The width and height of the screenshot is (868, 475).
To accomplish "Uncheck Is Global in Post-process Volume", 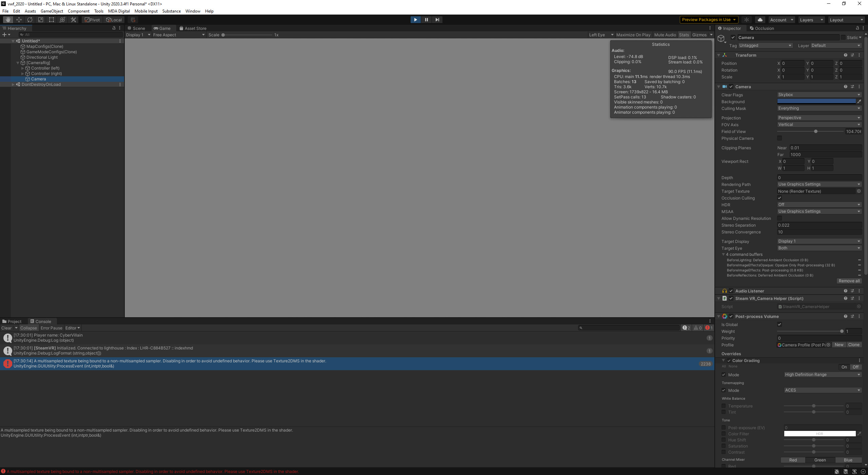I will 780,324.
